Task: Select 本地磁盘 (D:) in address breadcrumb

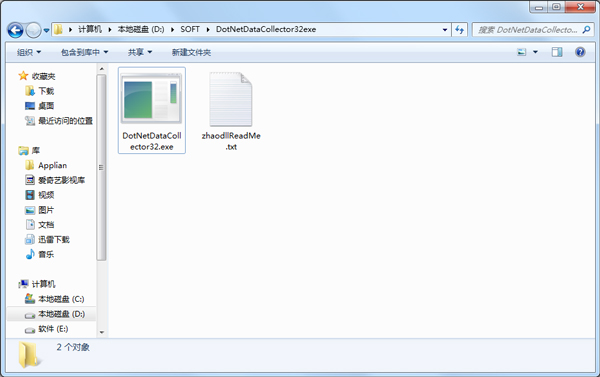Action: pos(141,29)
